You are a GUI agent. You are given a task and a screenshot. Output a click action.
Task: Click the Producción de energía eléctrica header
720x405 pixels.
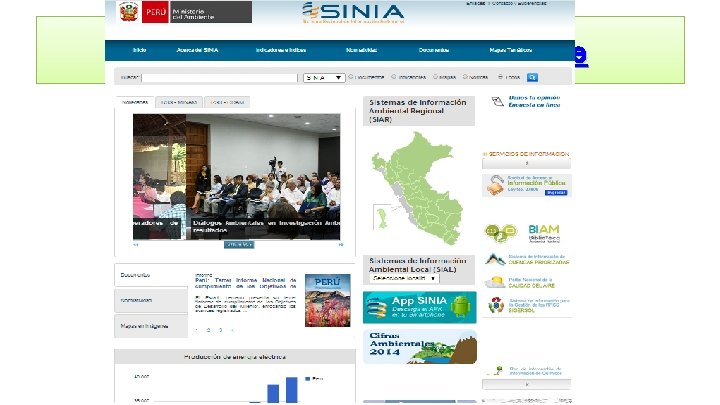coord(235,357)
